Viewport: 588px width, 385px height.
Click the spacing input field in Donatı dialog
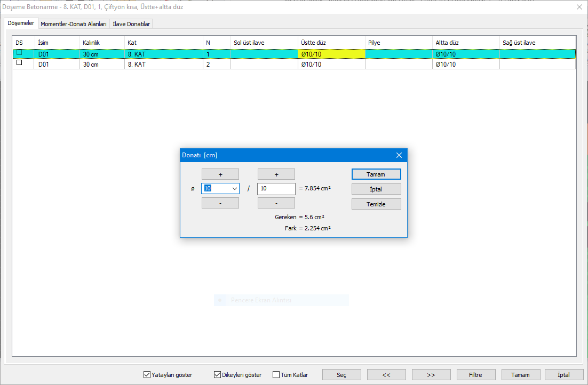point(276,189)
